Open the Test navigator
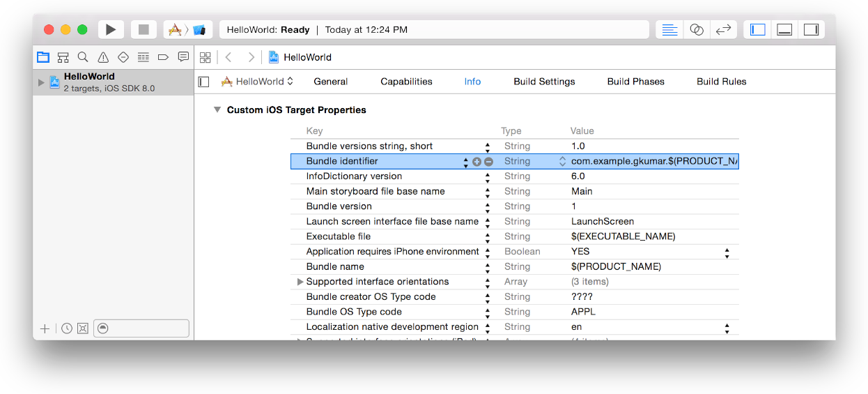The width and height of the screenshot is (868, 394). [x=123, y=57]
